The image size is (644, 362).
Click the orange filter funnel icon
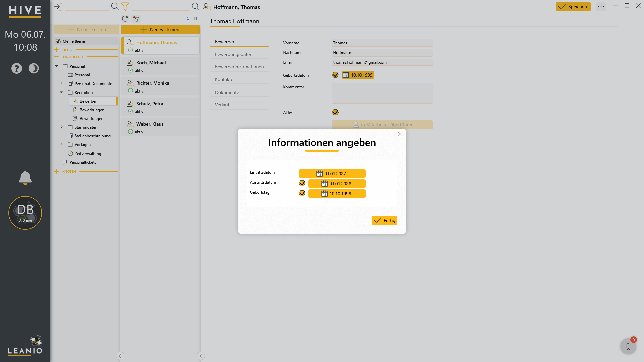125,6
